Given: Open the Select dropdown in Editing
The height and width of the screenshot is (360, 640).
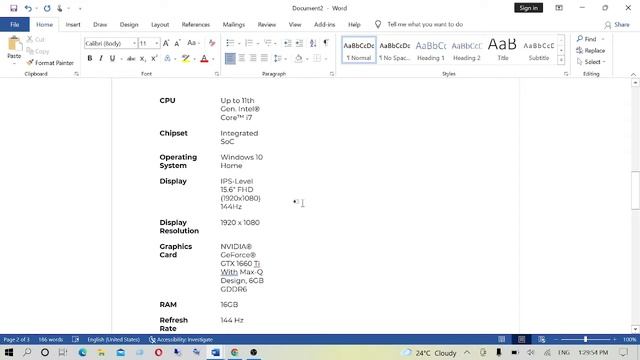Looking at the screenshot, I should [591, 62].
